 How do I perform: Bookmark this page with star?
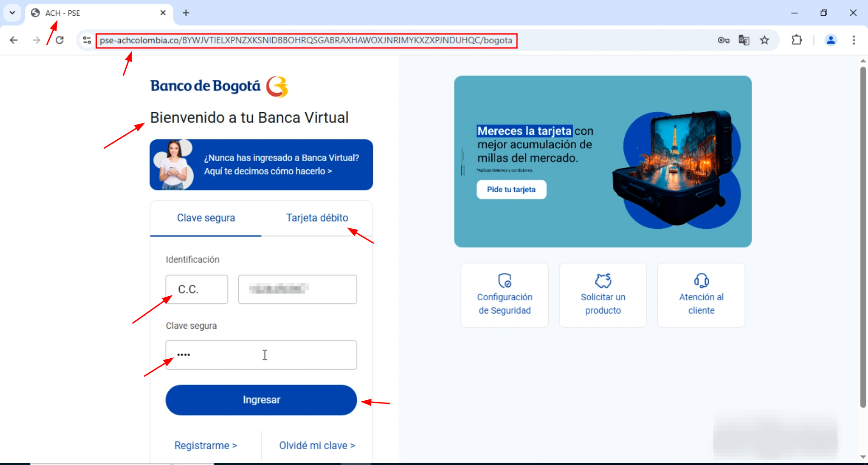pyautogui.click(x=764, y=40)
